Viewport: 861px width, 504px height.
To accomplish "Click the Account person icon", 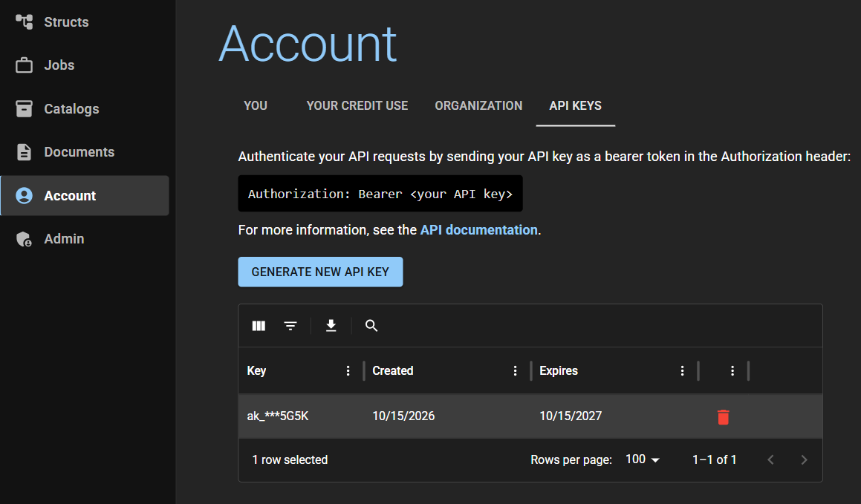I will click(x=25, y=195).
